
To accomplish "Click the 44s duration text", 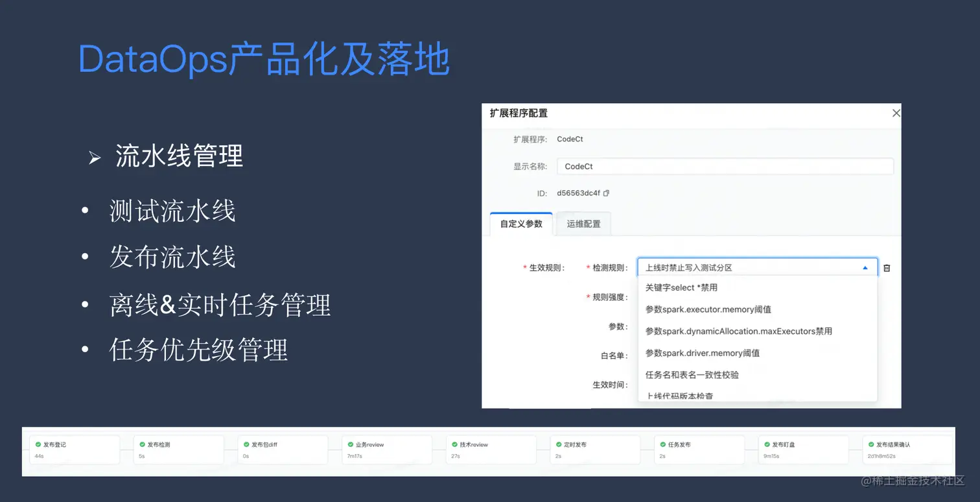I will [x=39, y=456].
